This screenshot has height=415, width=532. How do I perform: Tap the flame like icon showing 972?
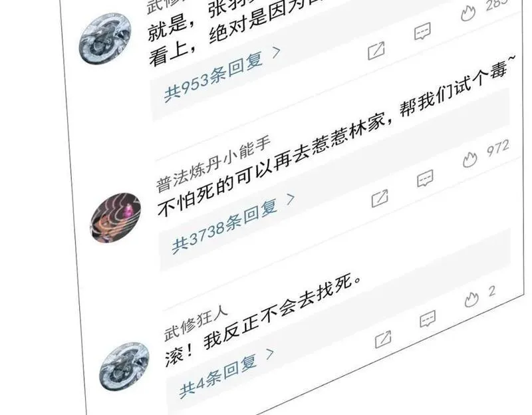[x=470, y=159]
